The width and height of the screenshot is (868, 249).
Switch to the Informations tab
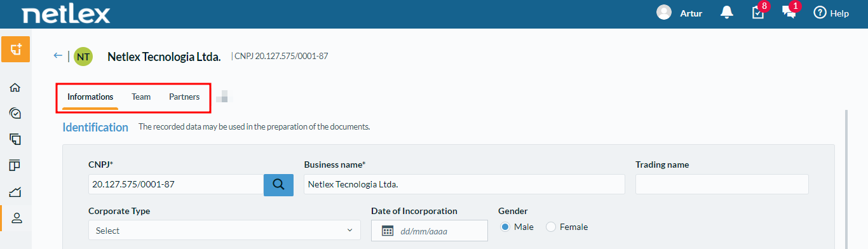coord(90,97)
